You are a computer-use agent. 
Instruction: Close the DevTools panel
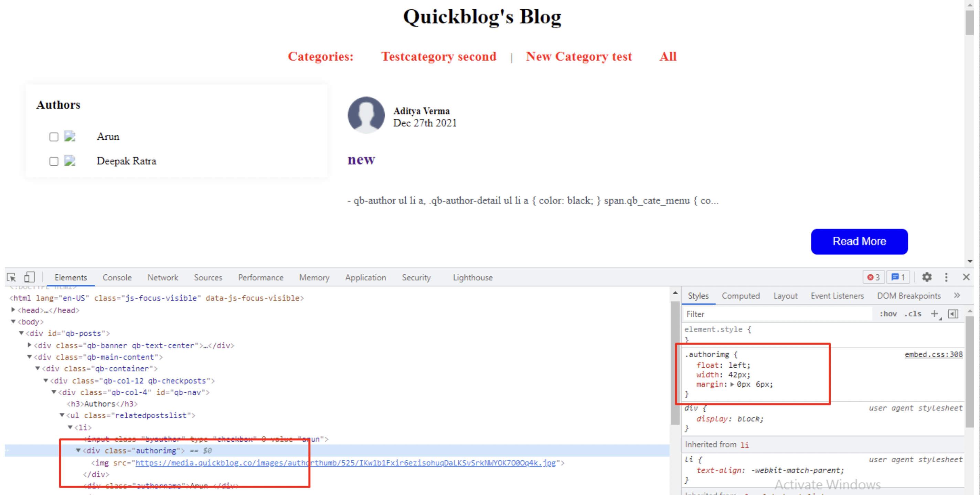point(966,277)
